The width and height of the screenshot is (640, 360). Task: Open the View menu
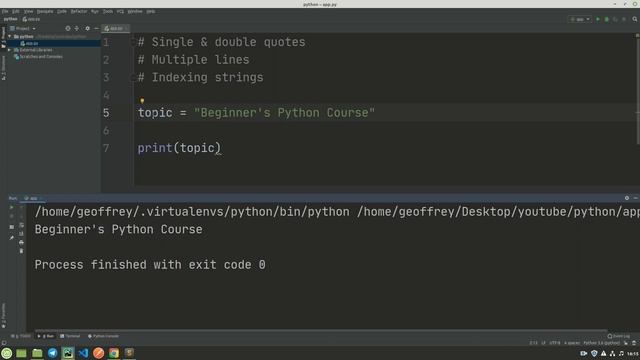28,11
